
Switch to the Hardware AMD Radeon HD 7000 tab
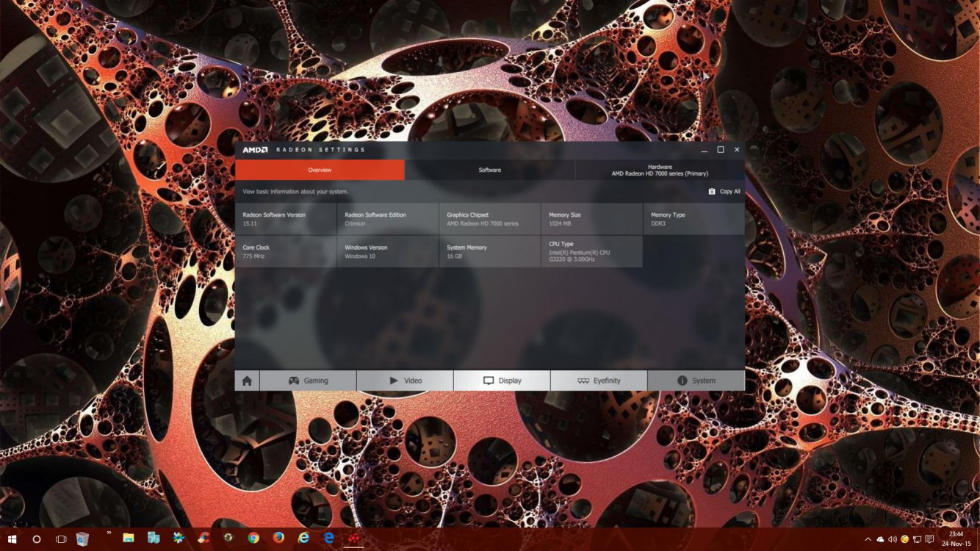(x=660, y=170)
